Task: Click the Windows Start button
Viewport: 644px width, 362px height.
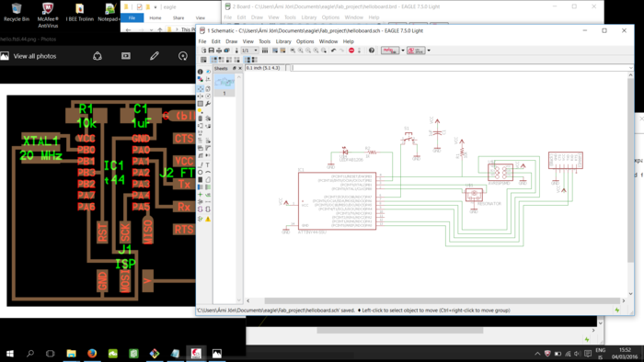Action: (10, 354)
